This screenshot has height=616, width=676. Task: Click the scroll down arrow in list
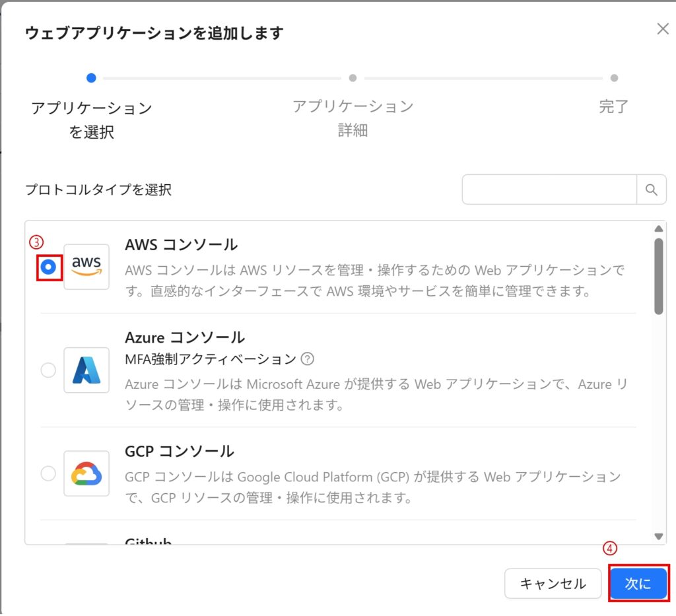[658, 536]
